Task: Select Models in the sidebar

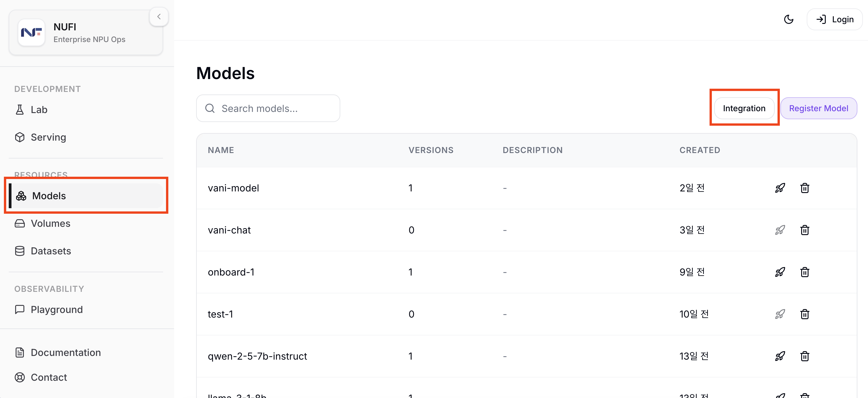Action: click(86, 196)
